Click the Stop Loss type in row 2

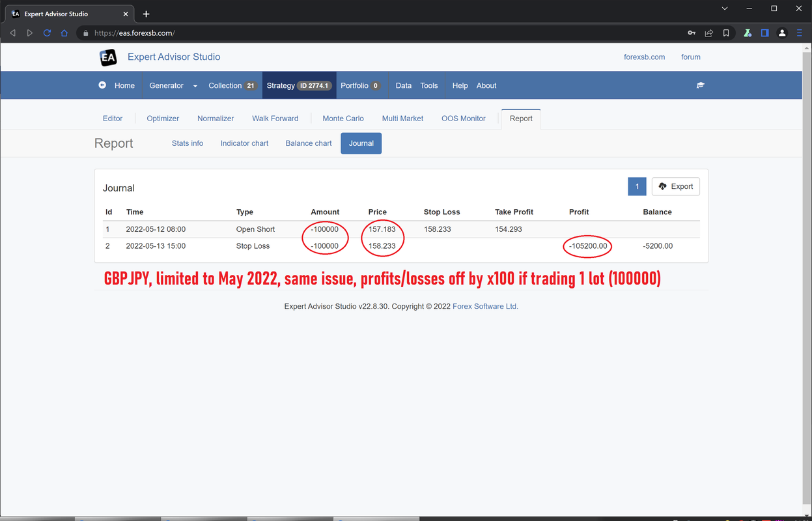coord(253,246)
